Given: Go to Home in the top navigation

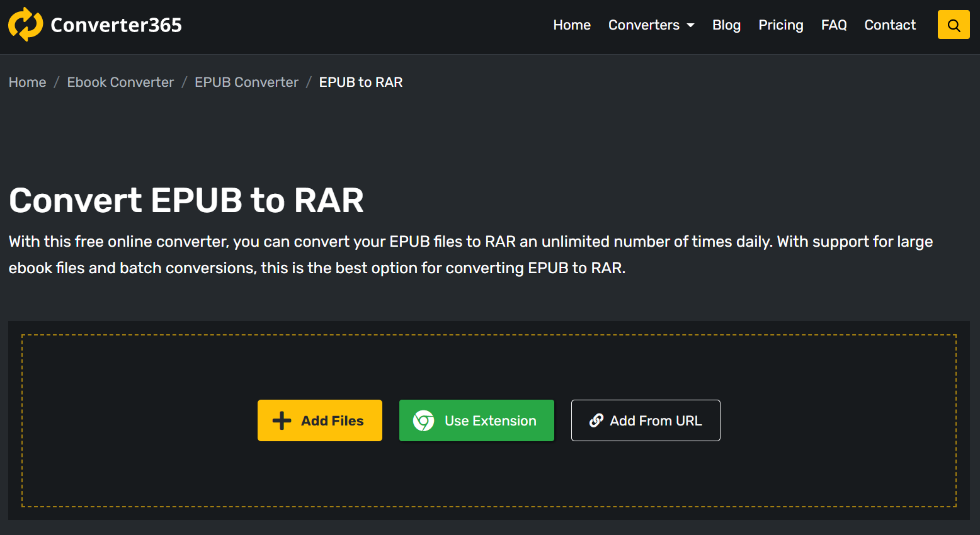Looking at the screenshot, I should coord(572,25).
